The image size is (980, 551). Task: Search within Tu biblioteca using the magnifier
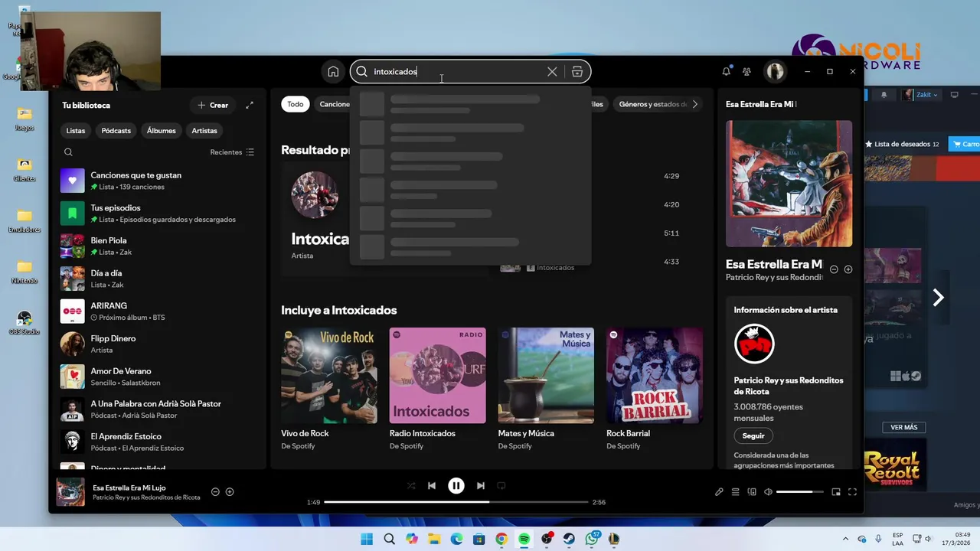coord(68,152)
